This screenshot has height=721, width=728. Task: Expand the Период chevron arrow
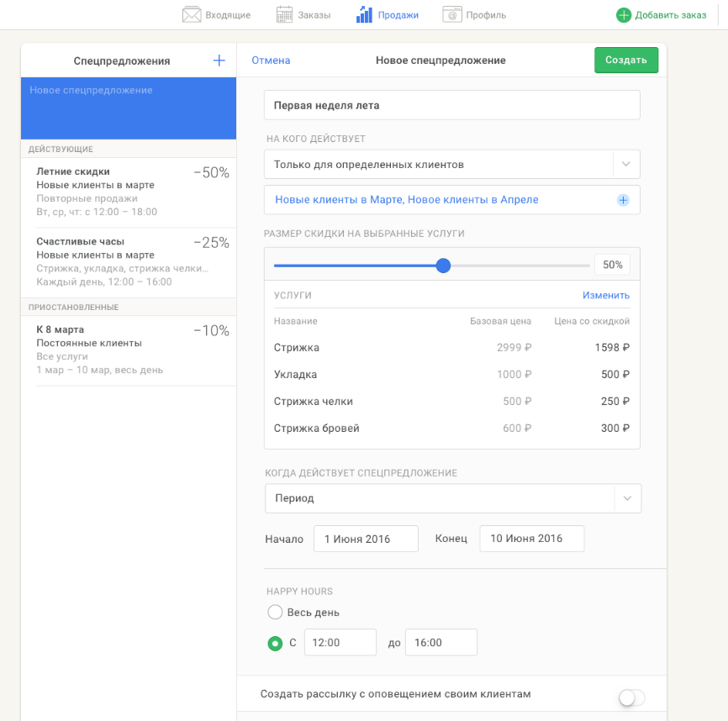point(627,498)
